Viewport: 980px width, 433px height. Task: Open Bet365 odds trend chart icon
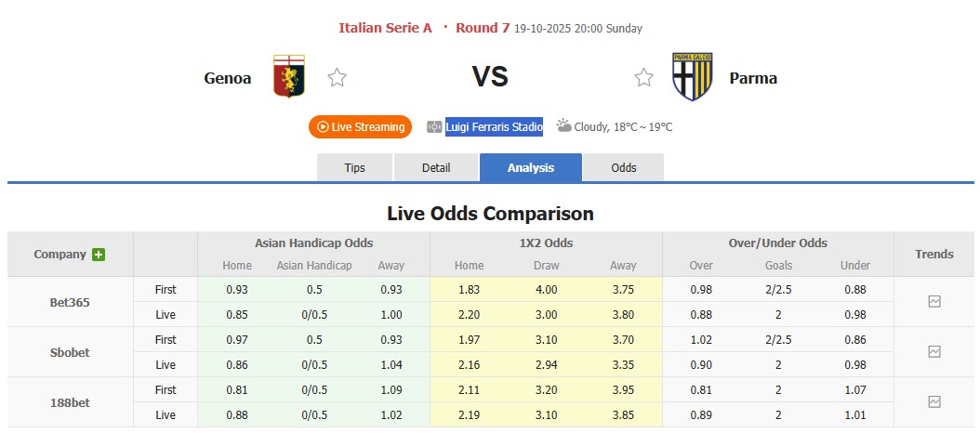tap(934, 302)
